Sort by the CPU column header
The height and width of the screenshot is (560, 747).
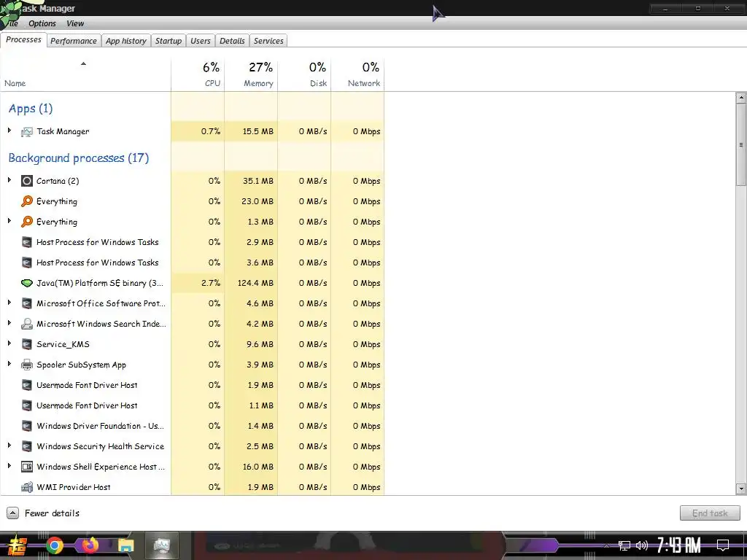tap(198, 75)
